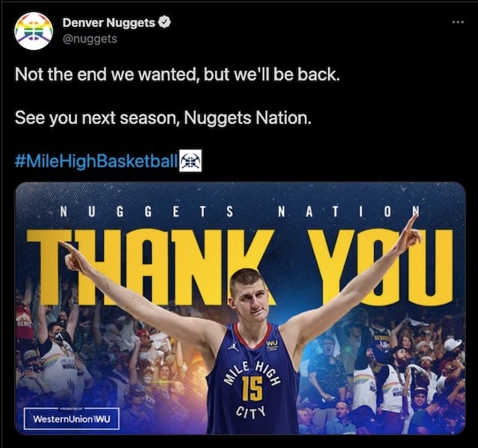478x448 pixels.
Task: Open the three-dot more options menu
Action: click(x=458, y=22)
